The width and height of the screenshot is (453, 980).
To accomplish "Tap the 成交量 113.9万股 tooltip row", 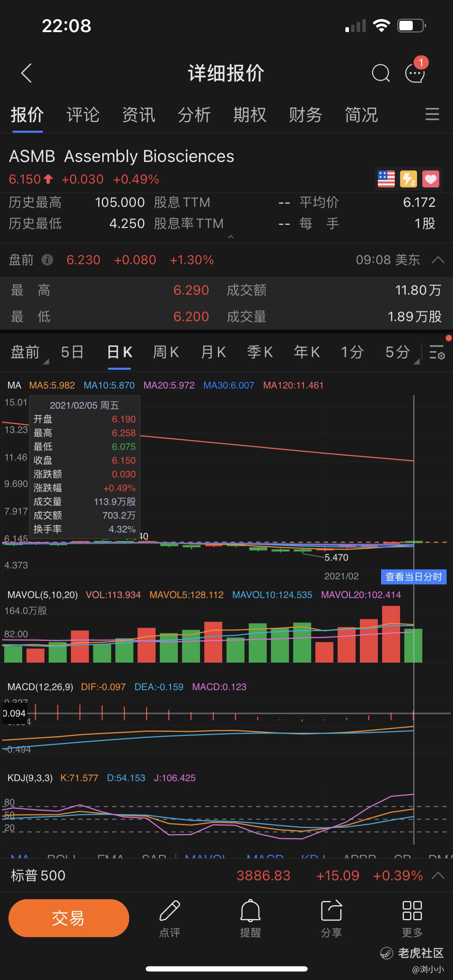I will (84, 502).
